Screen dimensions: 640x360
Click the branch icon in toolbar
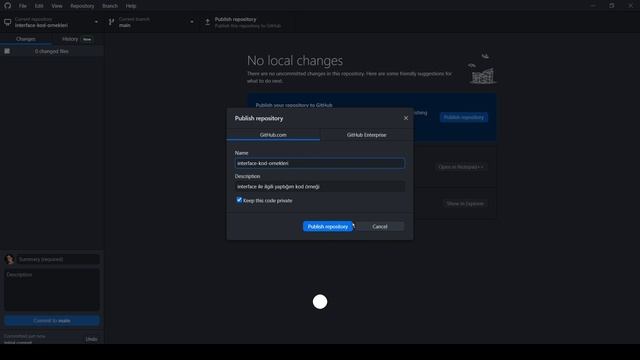point(111,22)
